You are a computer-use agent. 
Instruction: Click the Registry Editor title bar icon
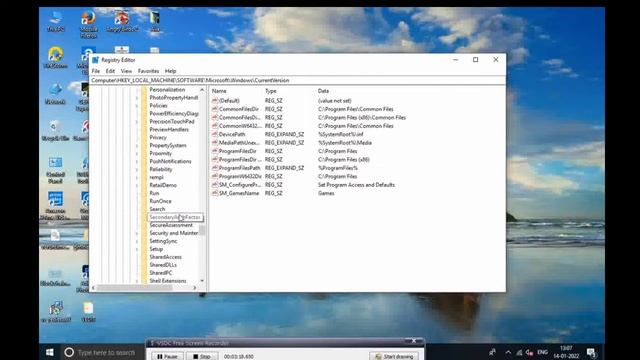pyautogui.click(x=96, y=60)
